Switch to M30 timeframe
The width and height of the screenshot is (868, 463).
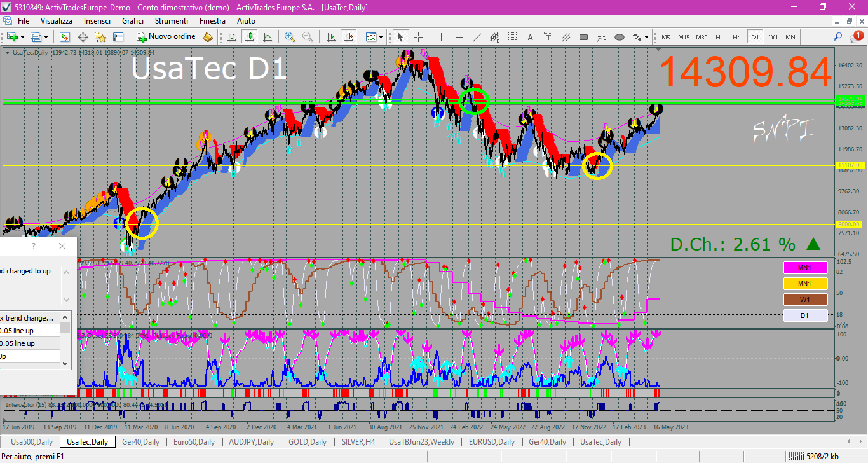tap(702, 37)
